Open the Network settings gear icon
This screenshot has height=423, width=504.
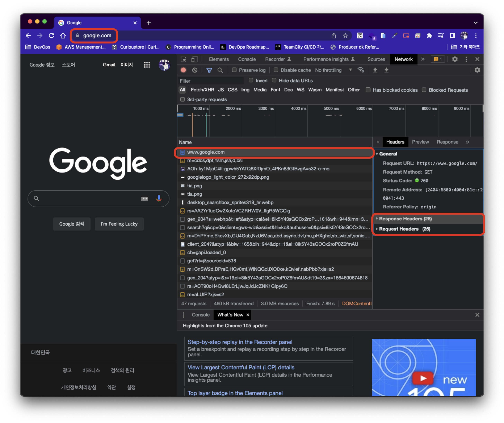pos(477,70)
